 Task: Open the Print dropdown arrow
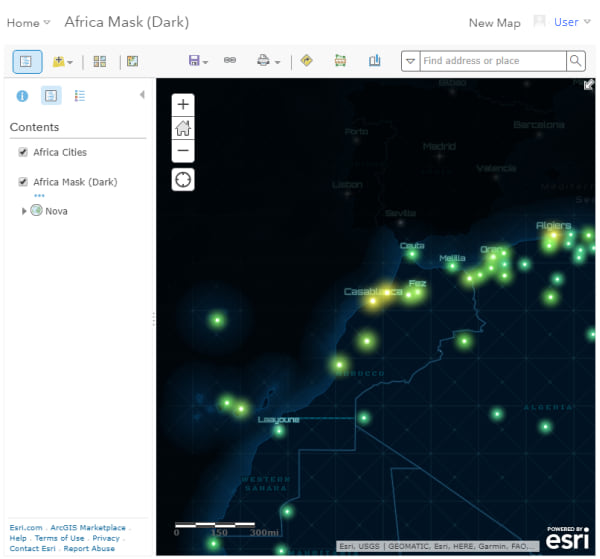[277, 62]
